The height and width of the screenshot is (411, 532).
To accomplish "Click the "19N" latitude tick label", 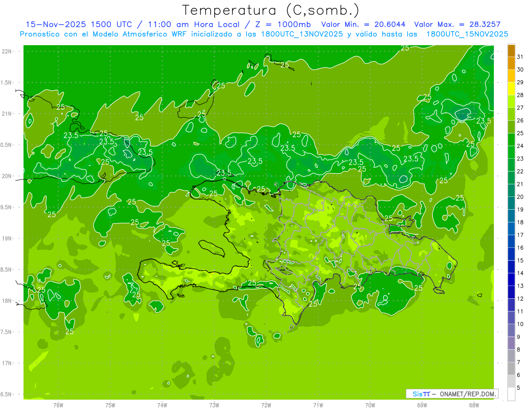I will click(6, 239).
